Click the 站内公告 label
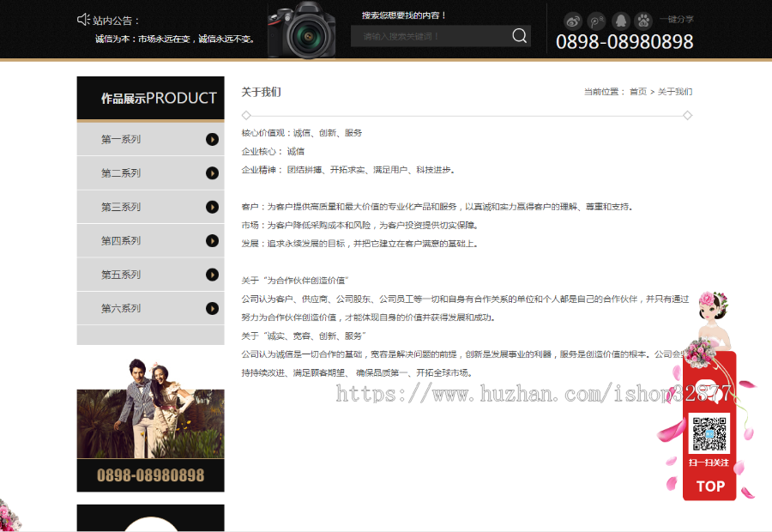 click(x=116, y=21)
